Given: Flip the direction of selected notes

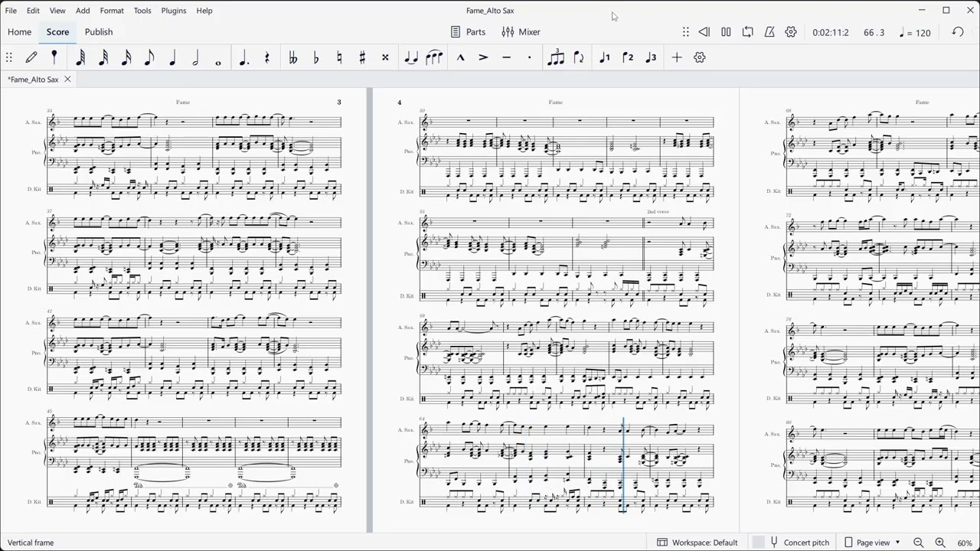Looking at the screenshot, I should tap(579, 57).
